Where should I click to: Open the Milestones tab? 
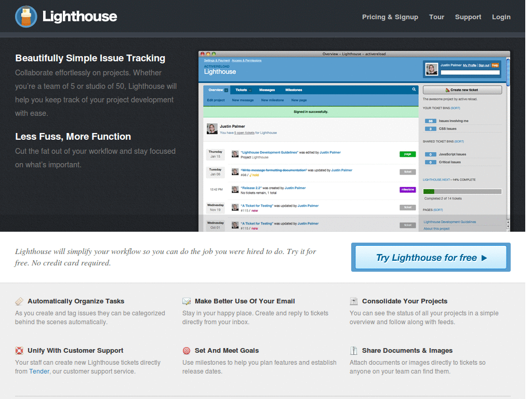coord(294,89)
